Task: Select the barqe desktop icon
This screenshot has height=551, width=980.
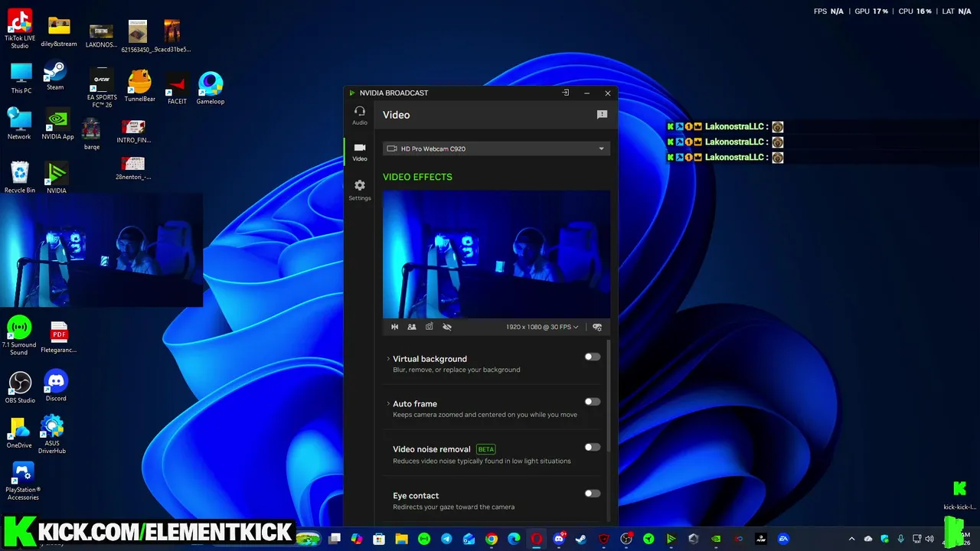Action: [91, 134]
